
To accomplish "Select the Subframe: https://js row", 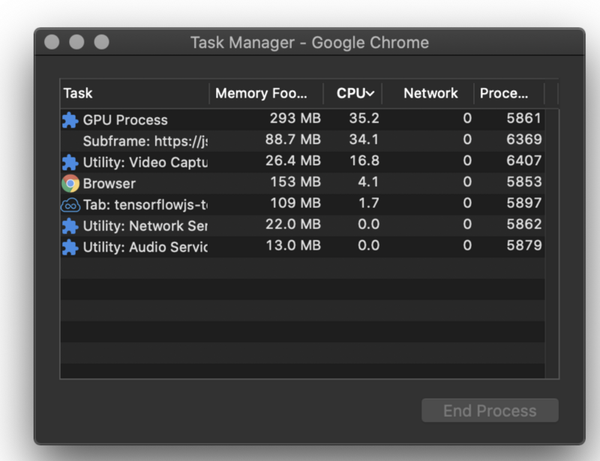I will tap(302, 141).
